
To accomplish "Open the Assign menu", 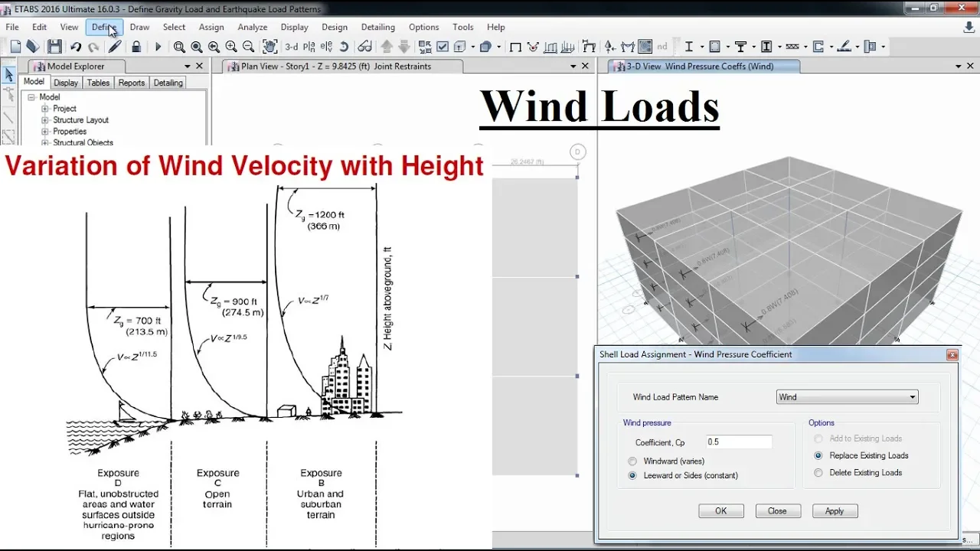I will click(x=211, y=27).
